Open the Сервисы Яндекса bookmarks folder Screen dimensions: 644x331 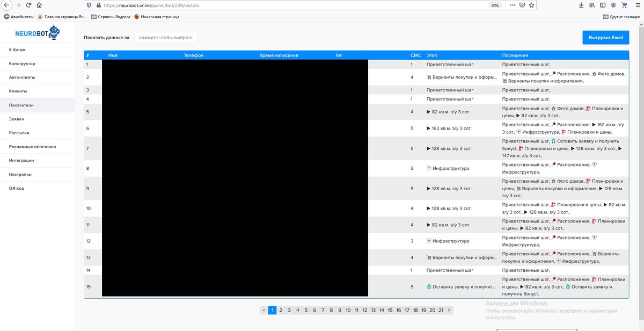click(x=111, y=17)
